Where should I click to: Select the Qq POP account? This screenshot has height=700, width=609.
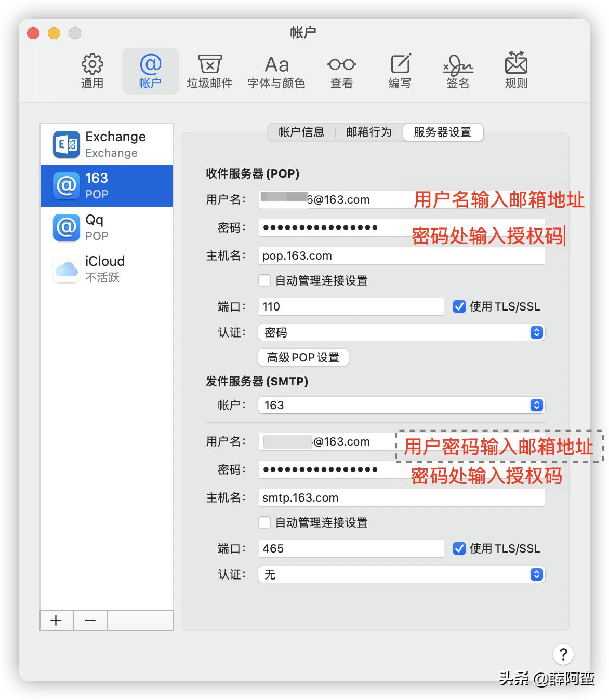click(107, 227)
